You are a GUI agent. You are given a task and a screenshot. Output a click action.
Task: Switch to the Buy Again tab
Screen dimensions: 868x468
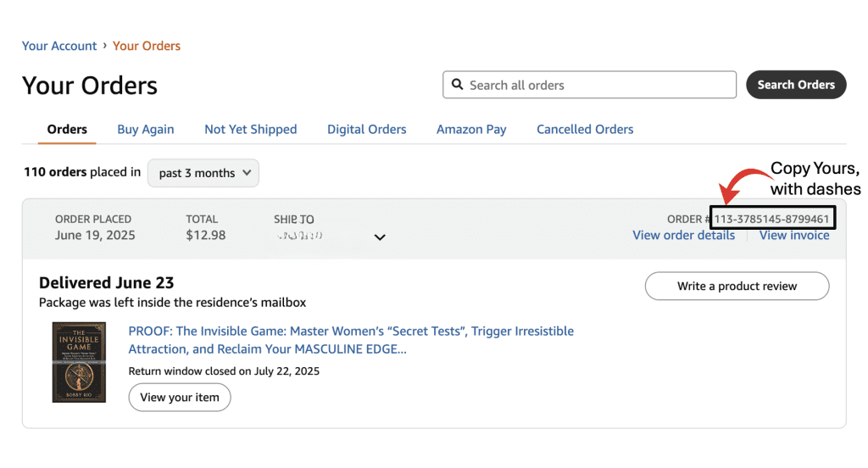click(146, 130)
